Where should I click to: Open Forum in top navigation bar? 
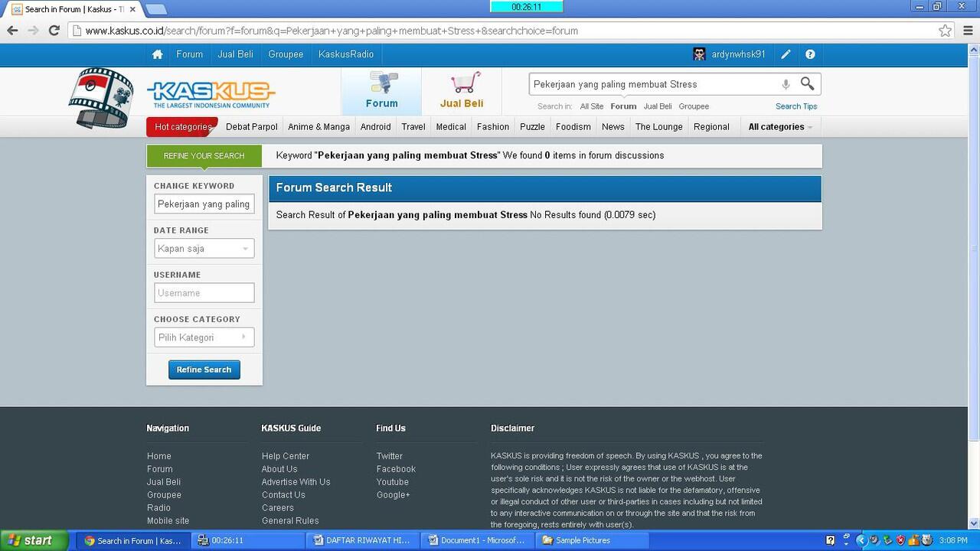click(189, 54)
